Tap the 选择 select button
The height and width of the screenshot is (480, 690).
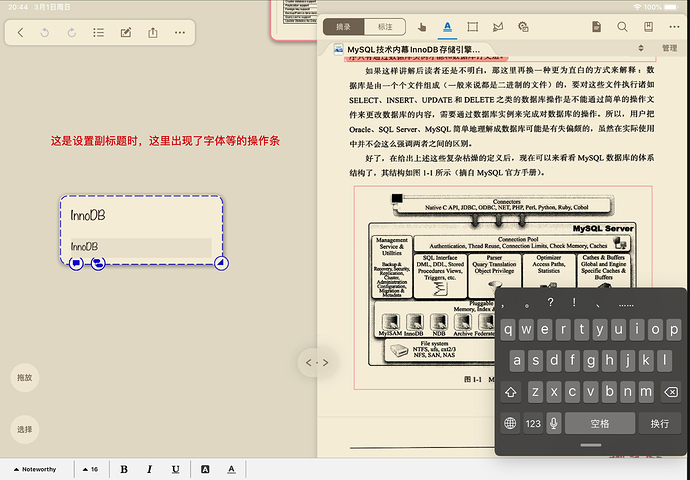pyautogui.click(x=25, y=429)
